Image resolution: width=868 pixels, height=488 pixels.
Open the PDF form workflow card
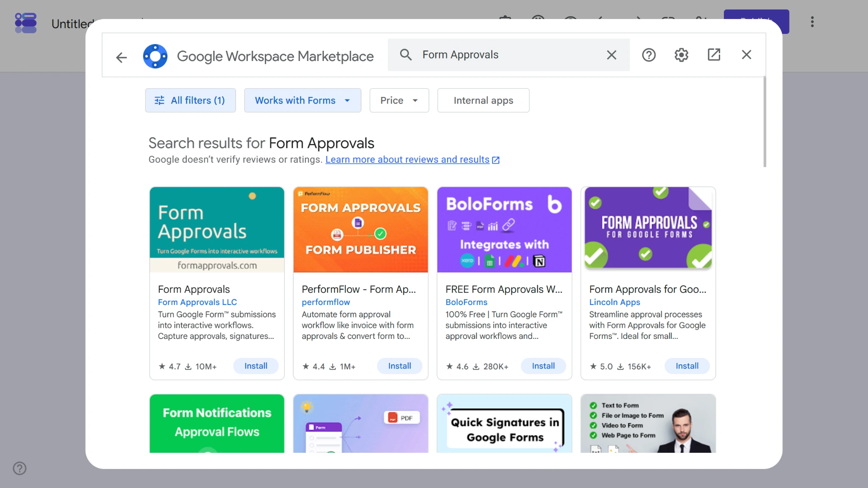[x=360, y=423]
